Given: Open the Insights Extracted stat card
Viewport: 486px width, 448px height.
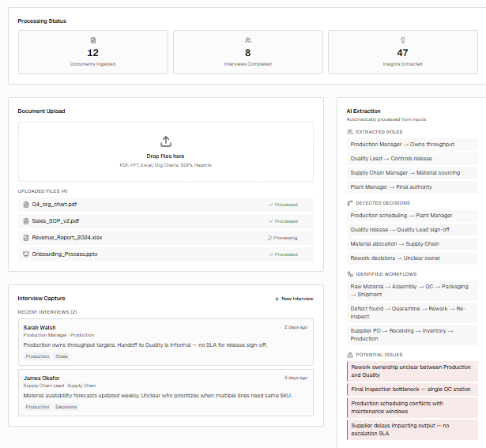Looking at the screenshot, I should [403, 52].
